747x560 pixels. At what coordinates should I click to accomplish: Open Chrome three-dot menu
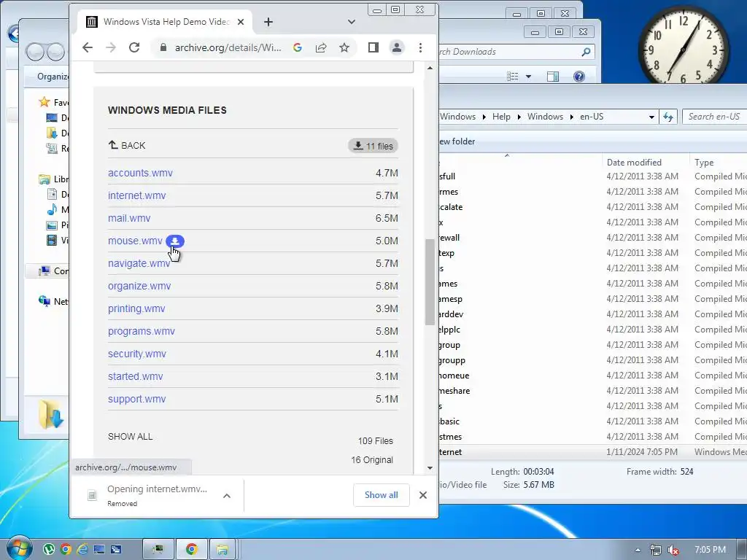tap(420, 47)
